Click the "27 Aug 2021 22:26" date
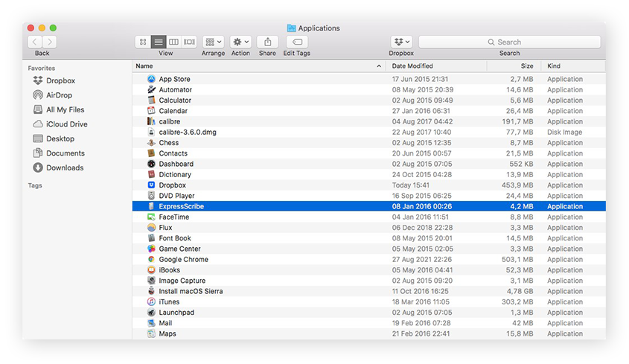 [x=422, y=259]
